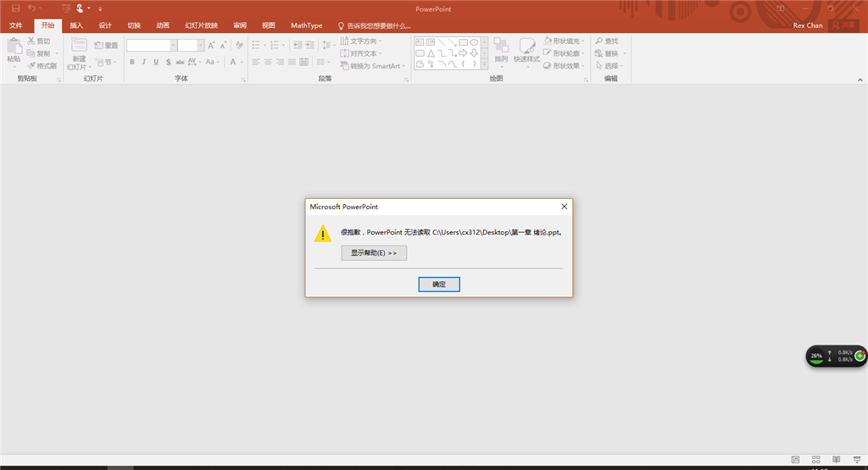
Task: Click the Paste (粘贴) icon
Action: [14, 47]
